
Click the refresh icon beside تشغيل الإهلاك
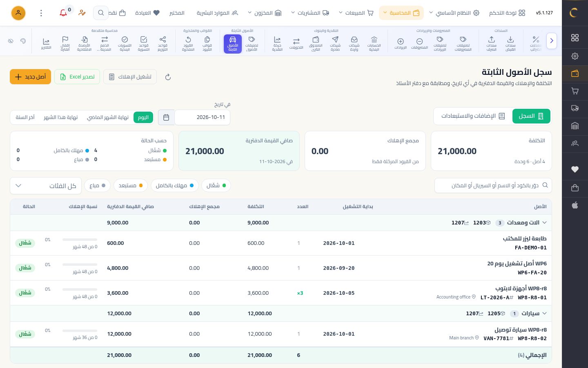[x=168, y=77]
